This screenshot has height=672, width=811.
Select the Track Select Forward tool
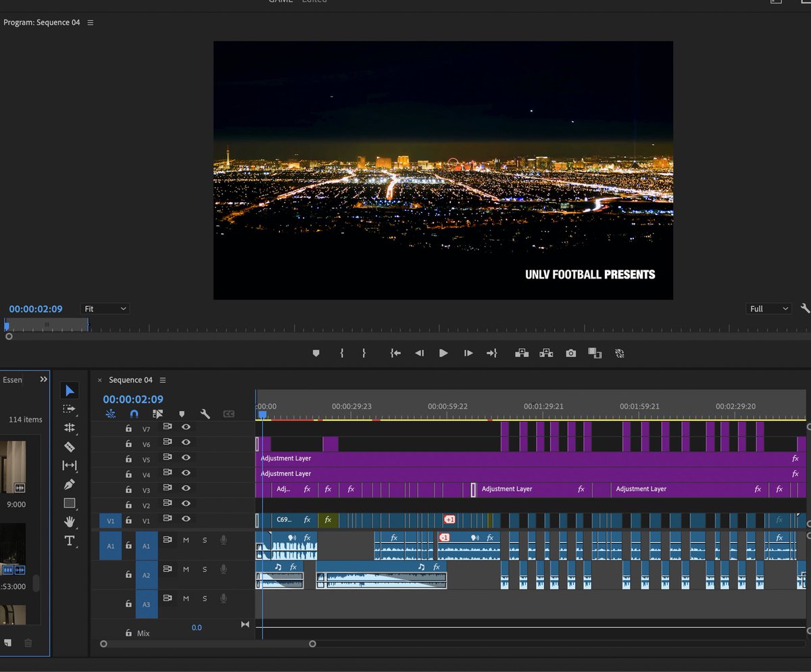(x=70, y=409)
